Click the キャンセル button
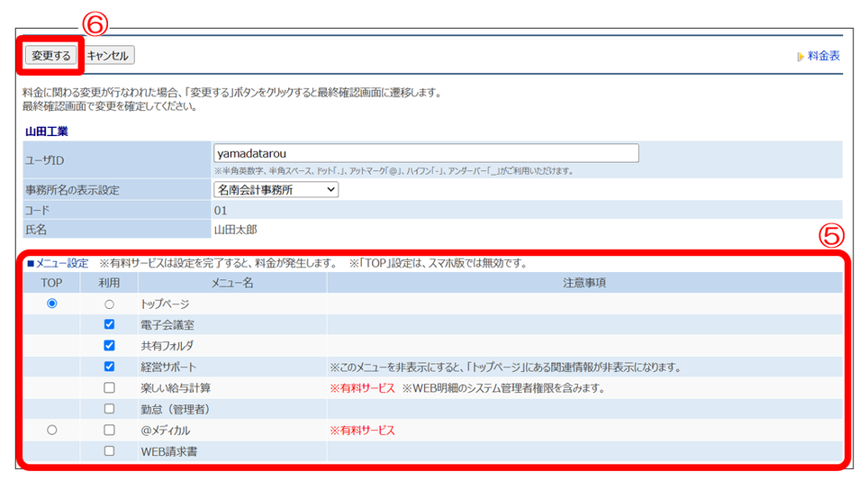Viewport: 868px width, 481px height. (x=109, y=56)
